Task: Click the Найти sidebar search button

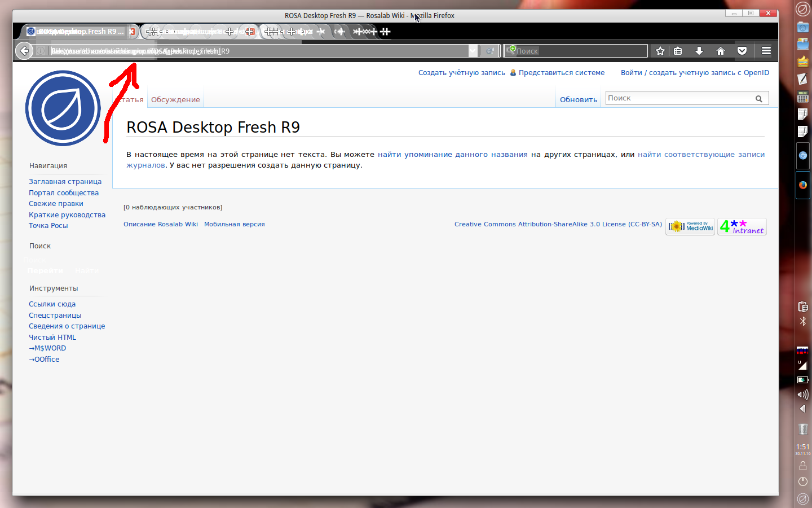Action: 87,271
